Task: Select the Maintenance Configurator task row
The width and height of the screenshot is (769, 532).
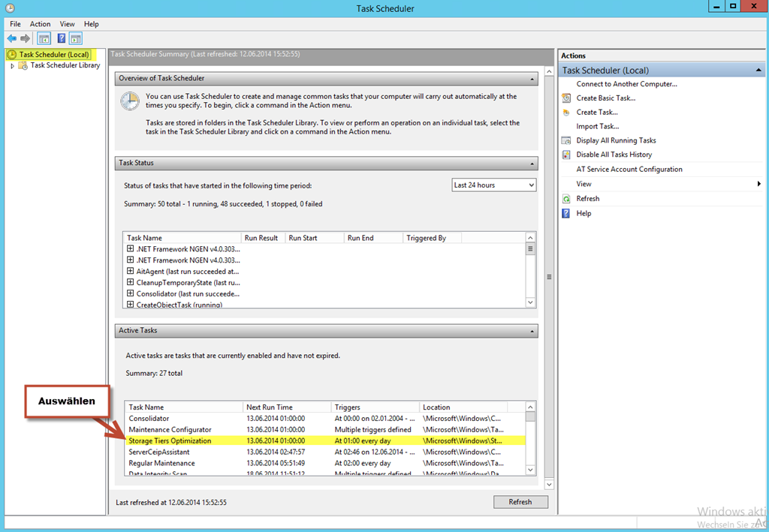Action: pos(324,430)
